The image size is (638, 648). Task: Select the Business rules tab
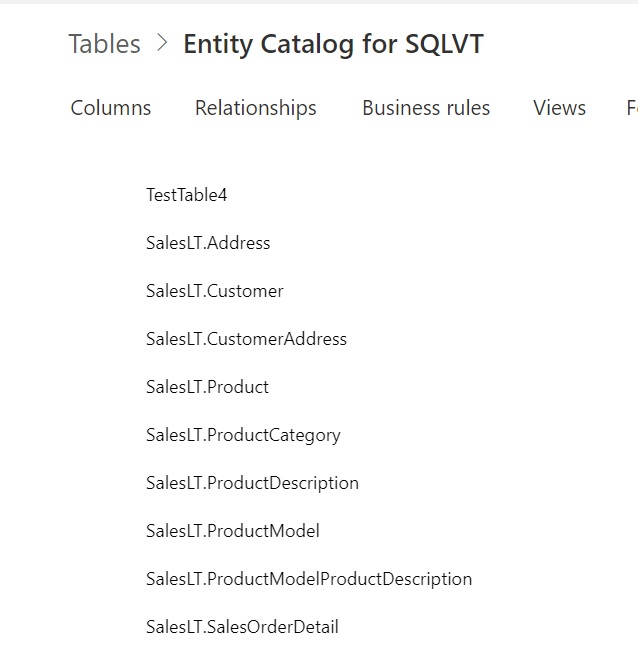point(426,108)
